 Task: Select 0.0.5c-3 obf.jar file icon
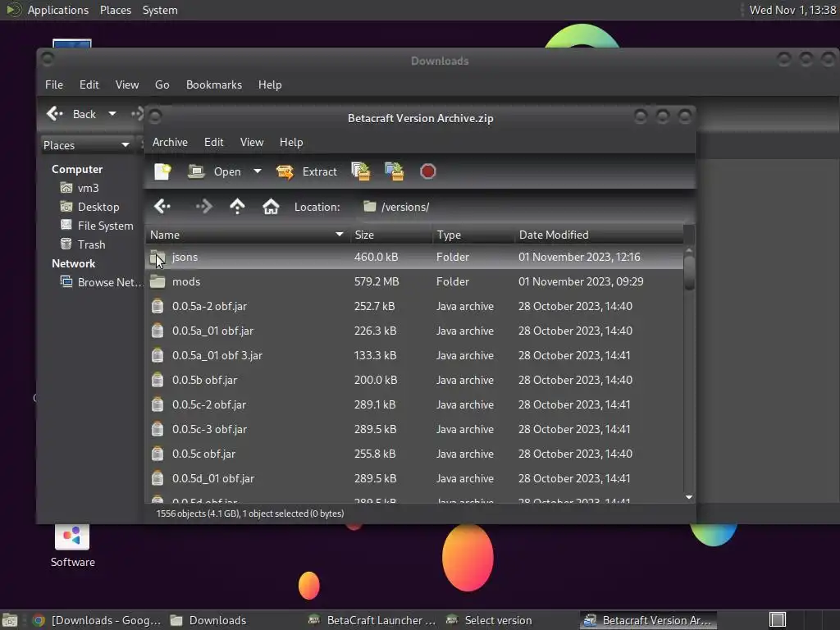157,430
